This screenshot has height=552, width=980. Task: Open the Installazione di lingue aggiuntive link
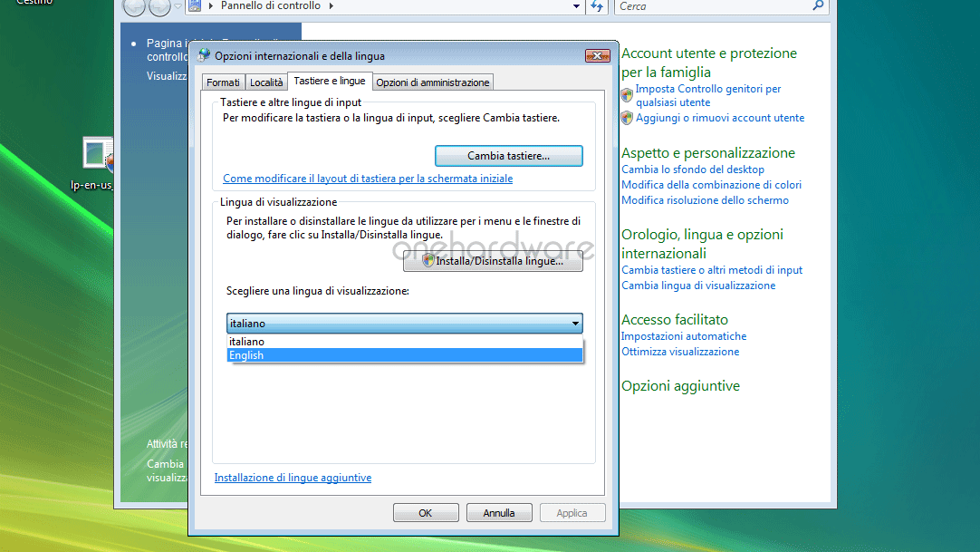292,477
